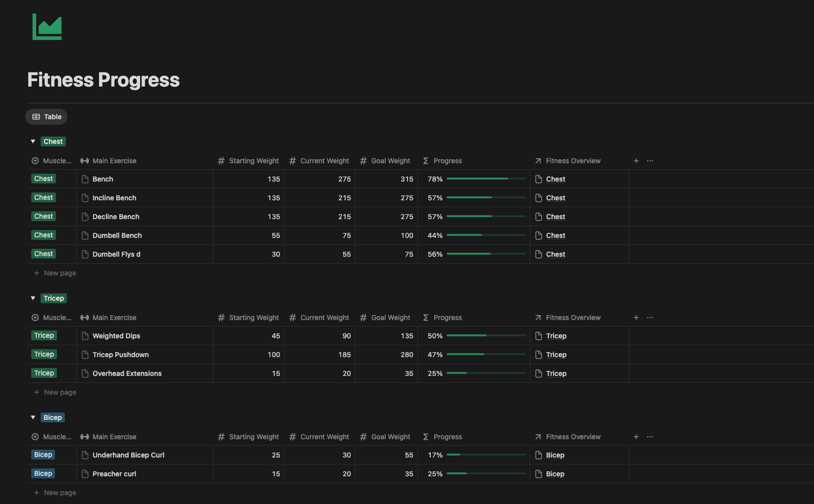Click the 50% progress bar for Weighted Dips

[486, 336]
